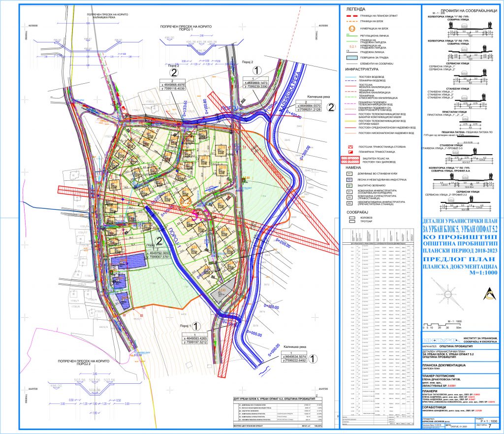Click the НАМЕНА legend heading
Screen dimensions: 504x434
[353, 168]
